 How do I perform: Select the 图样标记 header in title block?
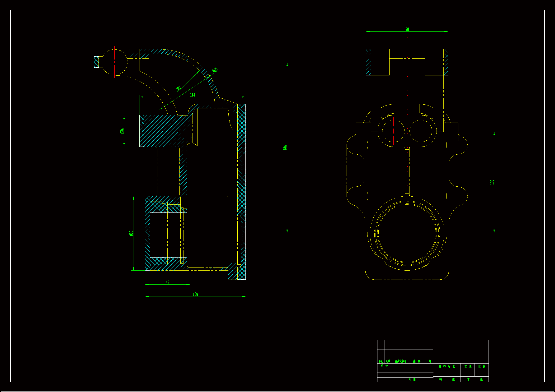[x=447, y=366]
